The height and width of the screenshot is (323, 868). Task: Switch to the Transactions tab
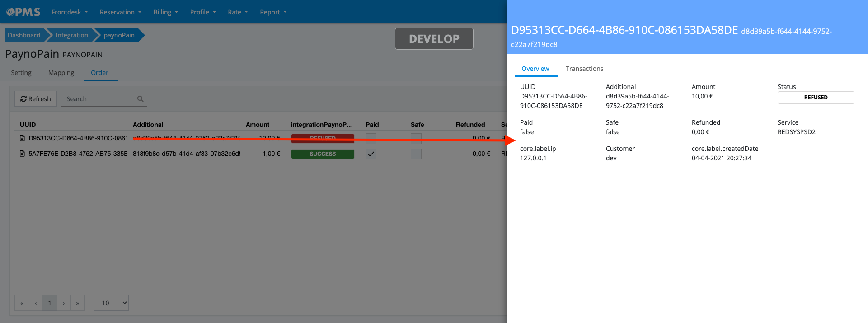tap(584, 69)
